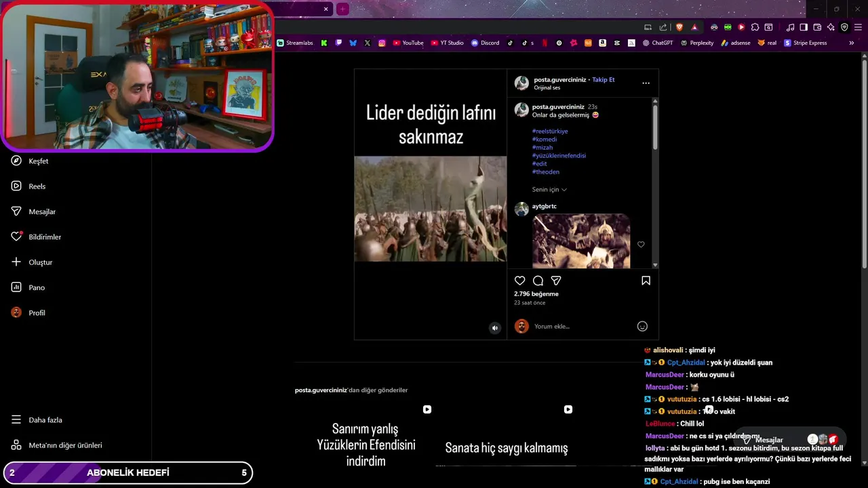Open posta.guvercininiz profile from post header
This screenshot has height=488, width=868.
[559, 79]
